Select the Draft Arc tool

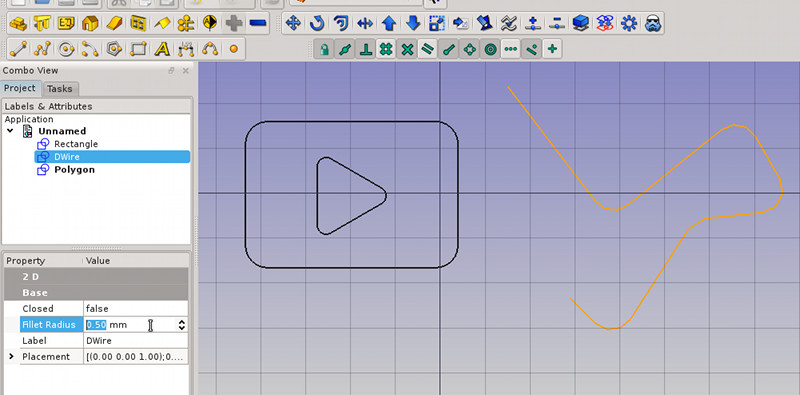point(90,49)
